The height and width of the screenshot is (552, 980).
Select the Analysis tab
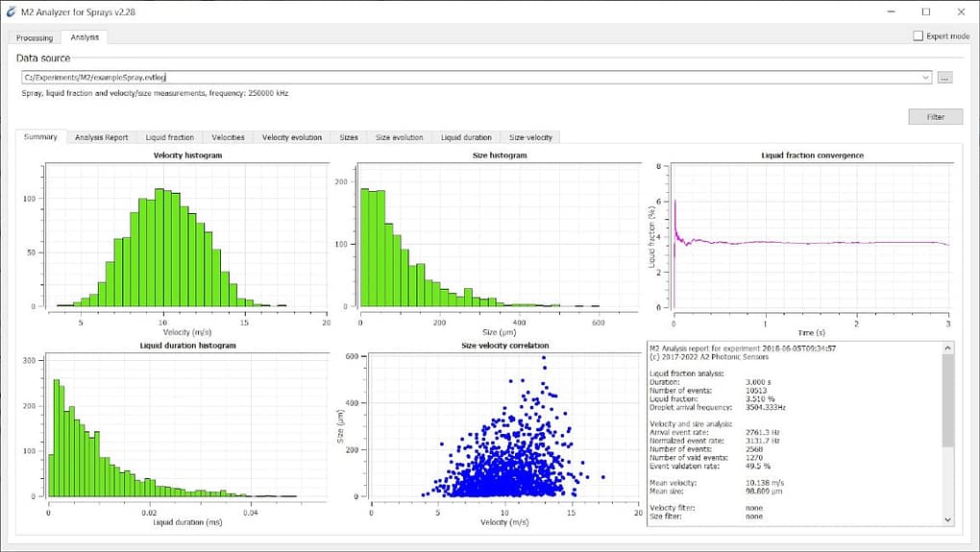click(x=85, y=37)
